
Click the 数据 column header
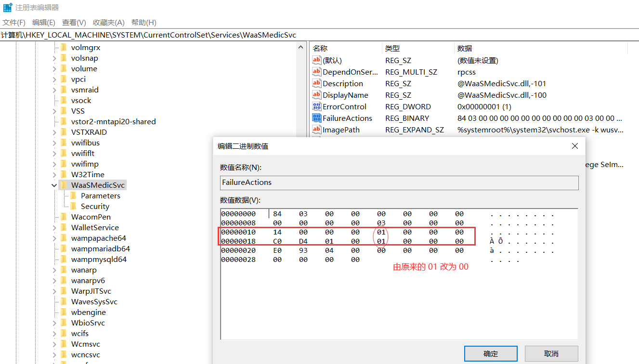[x=465, y=48]
